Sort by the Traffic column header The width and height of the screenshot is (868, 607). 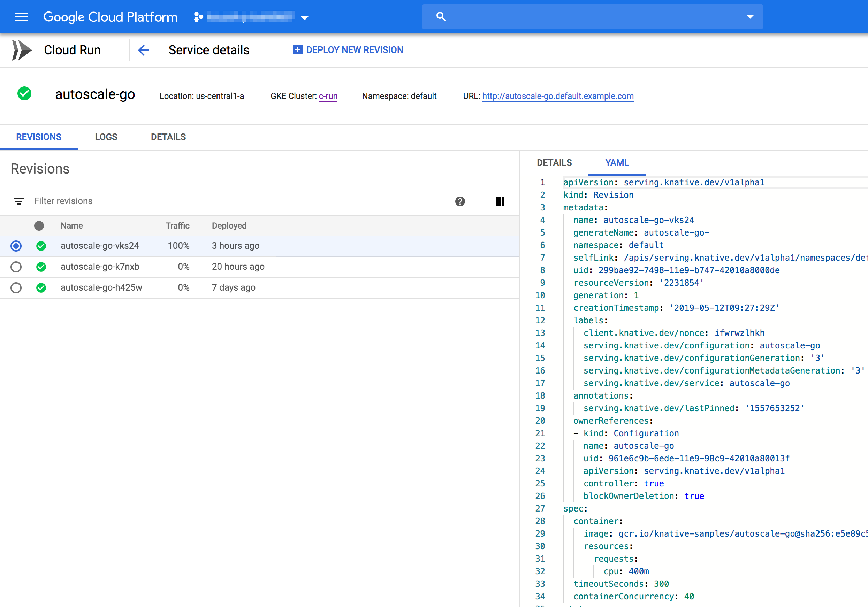click(x=177, y=226)
